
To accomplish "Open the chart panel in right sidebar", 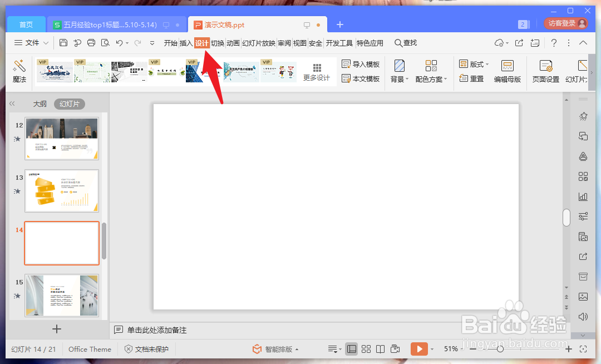I will [x=583, y=196].
